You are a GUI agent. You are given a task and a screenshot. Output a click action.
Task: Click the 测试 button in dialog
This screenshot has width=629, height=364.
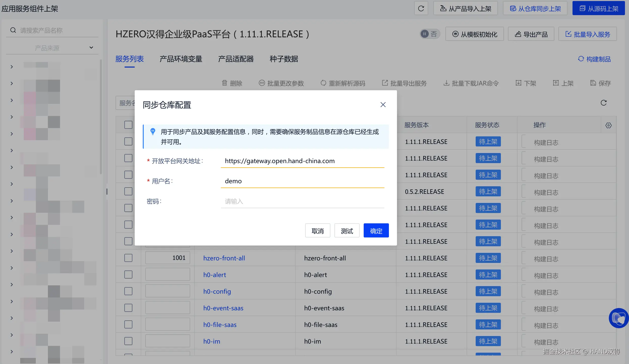[x=347, y=231]
